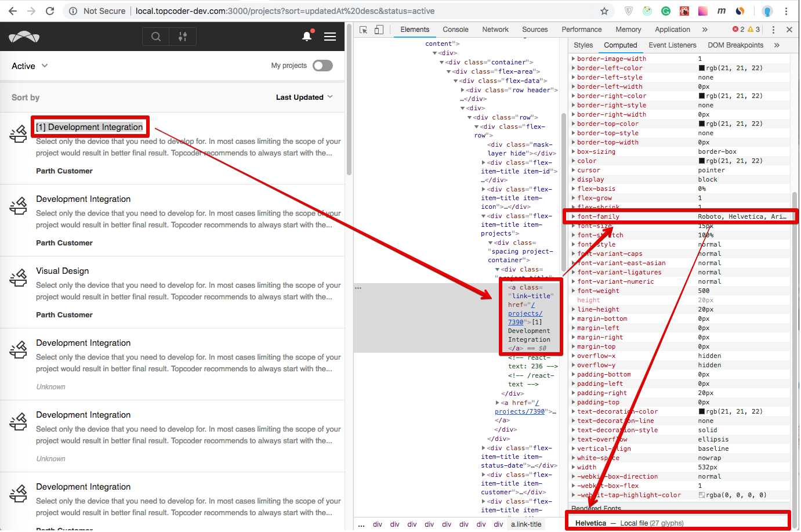Click the site info icon by Not Secure
Viewport: 801px width, 532px height.
pos(73,11)
